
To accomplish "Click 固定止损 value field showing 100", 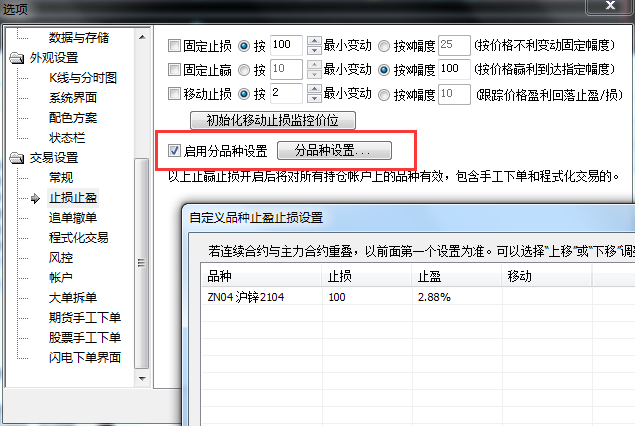I will click(x=286, y=45).
